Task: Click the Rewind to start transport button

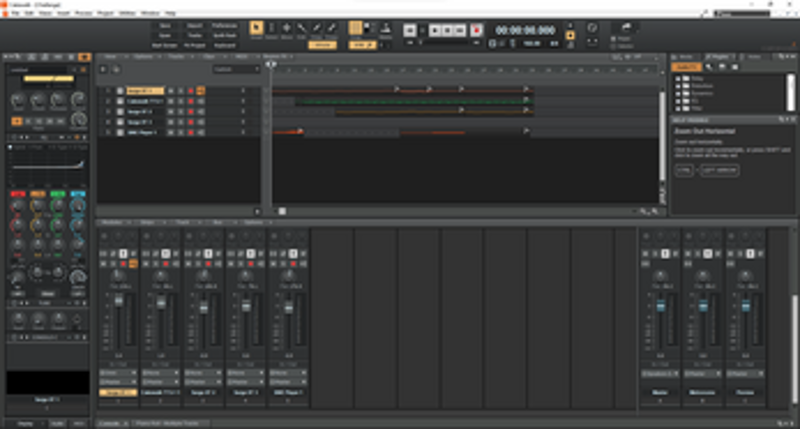Action: click(x=410, y=31)
